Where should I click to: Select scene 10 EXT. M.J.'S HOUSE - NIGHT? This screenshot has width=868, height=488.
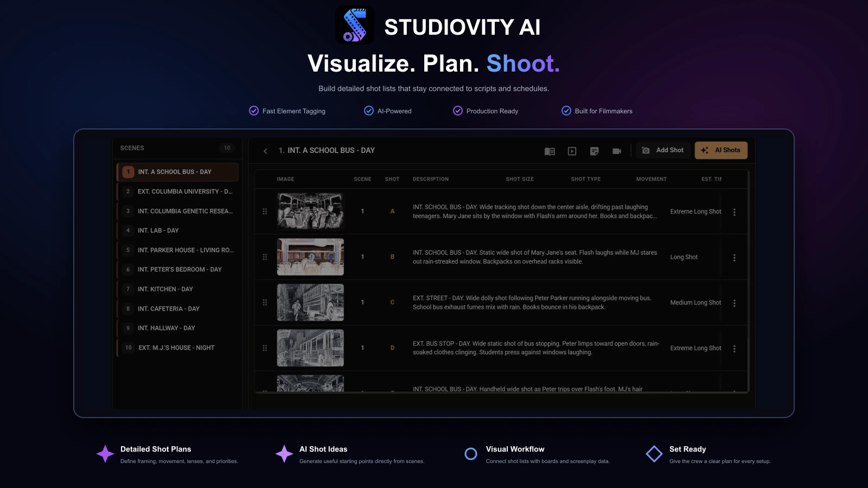pos(178,348)
